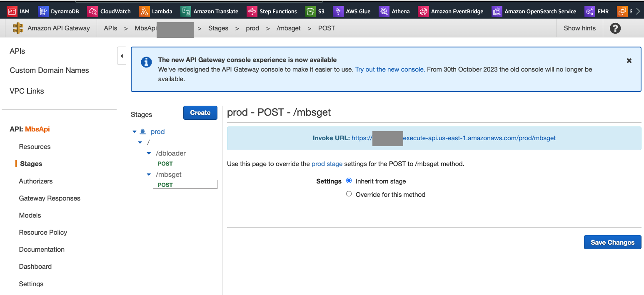Open the Amazon Translate icon

point(186,11)
